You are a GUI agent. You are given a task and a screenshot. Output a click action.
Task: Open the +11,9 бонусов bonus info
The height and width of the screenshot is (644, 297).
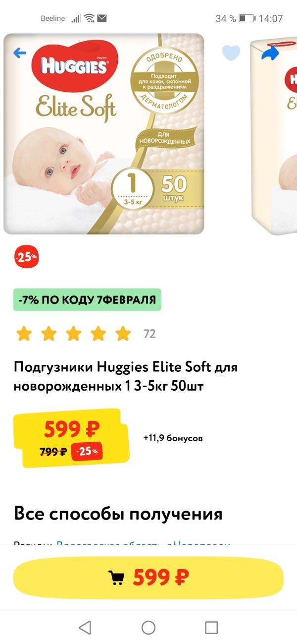click(173, 438)
